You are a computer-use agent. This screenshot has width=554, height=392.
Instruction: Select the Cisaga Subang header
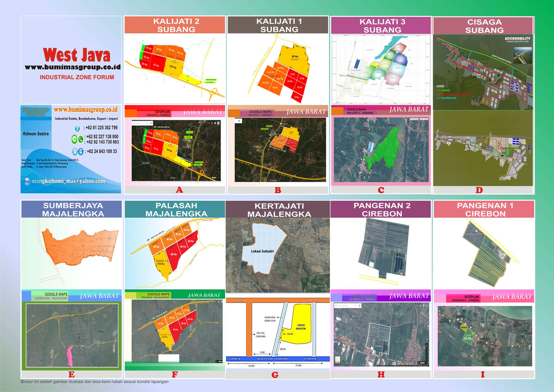(x=483, y=26)
